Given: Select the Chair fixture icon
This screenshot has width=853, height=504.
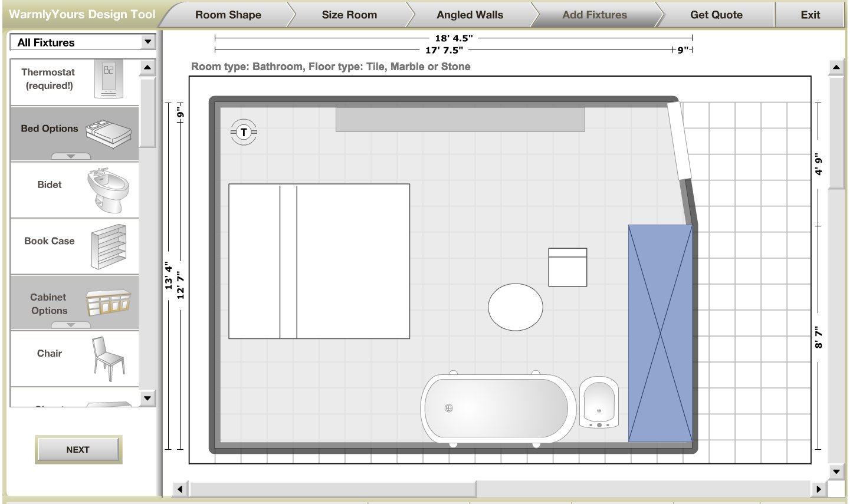Looking at the screenshot, I should click(x=109, y=358).
